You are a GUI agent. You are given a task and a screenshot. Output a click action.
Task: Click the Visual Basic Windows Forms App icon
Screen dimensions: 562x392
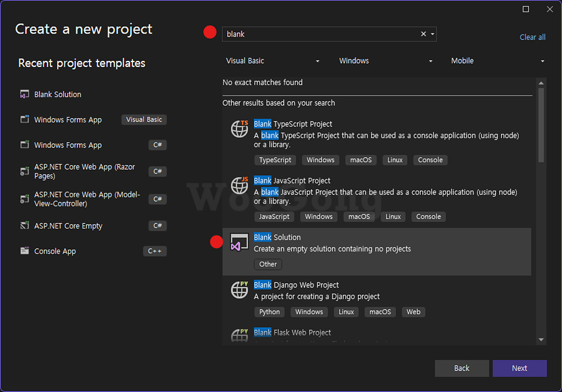[24, 120]
